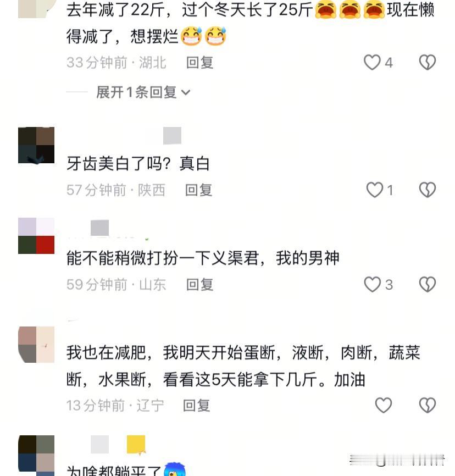Image resolution: width=455 pixels, height=476 pixels.
Task: Dislike the Hubei comment about gaining 25斤
Action: click(428, 63)
